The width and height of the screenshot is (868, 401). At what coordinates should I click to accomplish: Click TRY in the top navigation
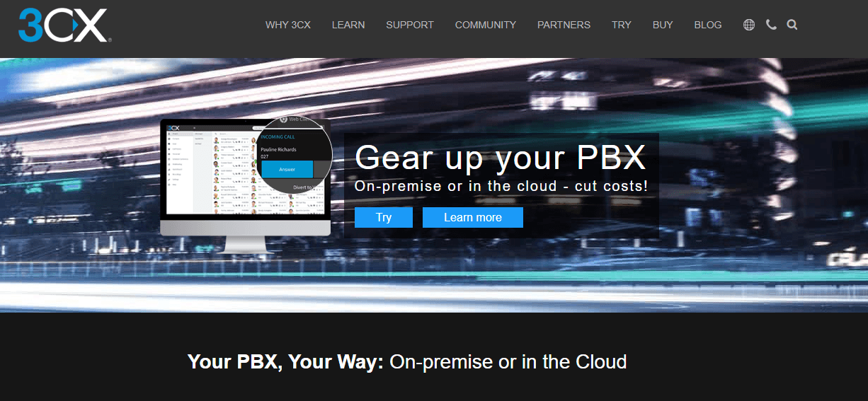[622, 25]
